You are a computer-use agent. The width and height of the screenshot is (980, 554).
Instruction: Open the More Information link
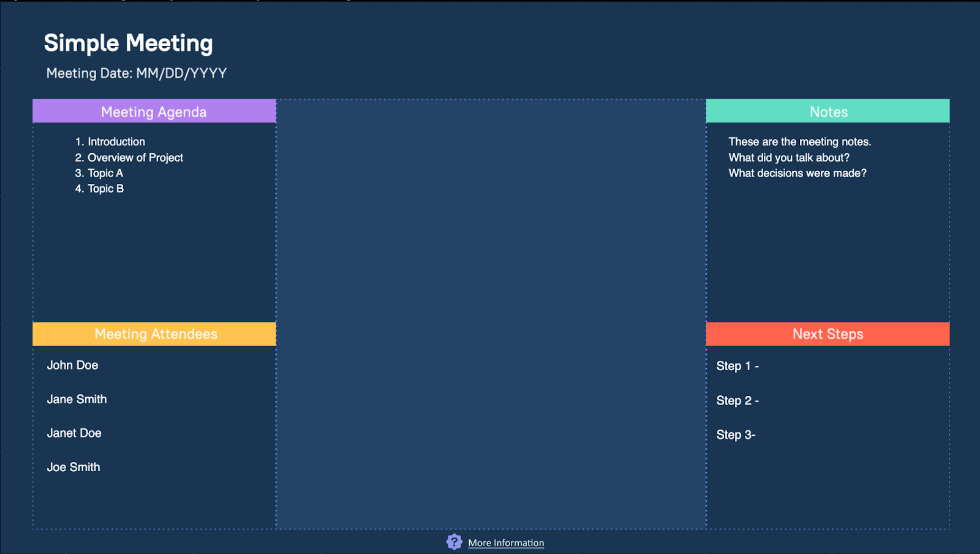click(506, 543)
